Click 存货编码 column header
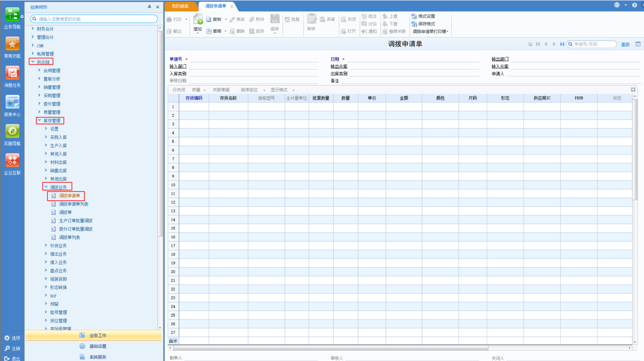644x361 pixels. pyautogui.click(x=194, y=98)
